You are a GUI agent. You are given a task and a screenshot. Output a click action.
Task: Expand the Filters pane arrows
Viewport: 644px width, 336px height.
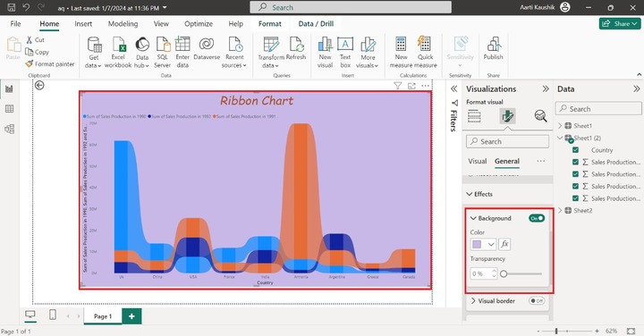(x=453, y=89)
